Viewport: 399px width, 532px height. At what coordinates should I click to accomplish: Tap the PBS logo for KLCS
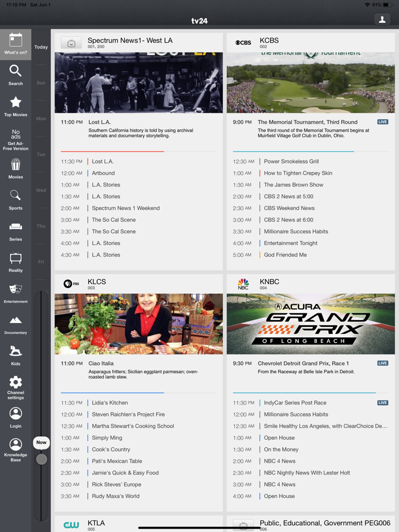coord(71,284)
